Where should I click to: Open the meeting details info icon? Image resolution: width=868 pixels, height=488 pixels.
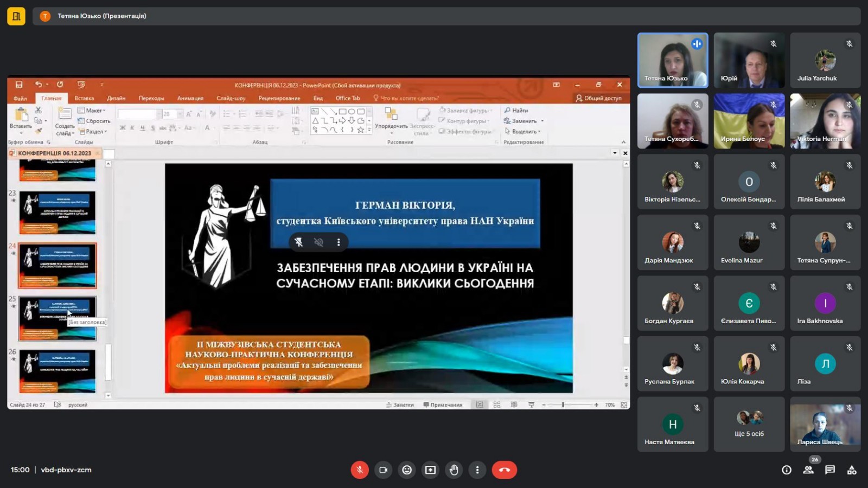coord(786,470)
